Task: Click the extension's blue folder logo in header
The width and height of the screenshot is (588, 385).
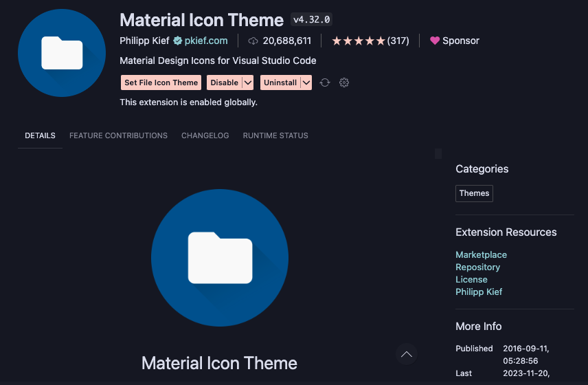Action: [x=62, y=53]
